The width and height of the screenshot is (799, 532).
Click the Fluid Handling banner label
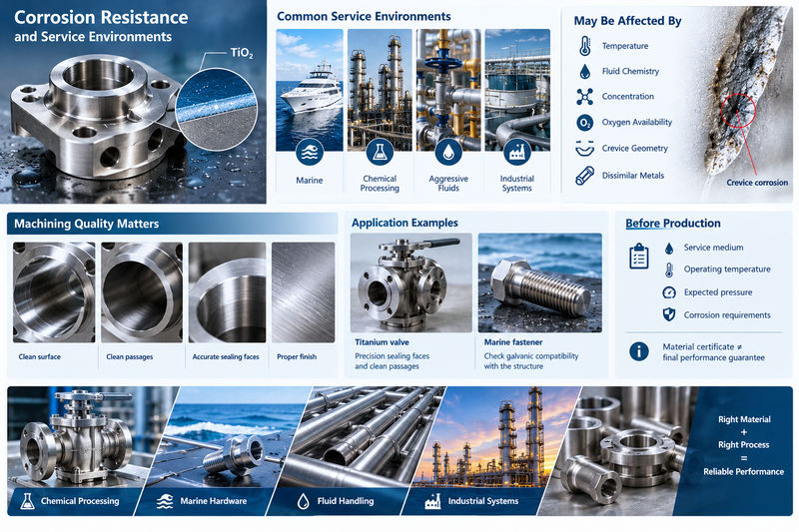(346, 501)
